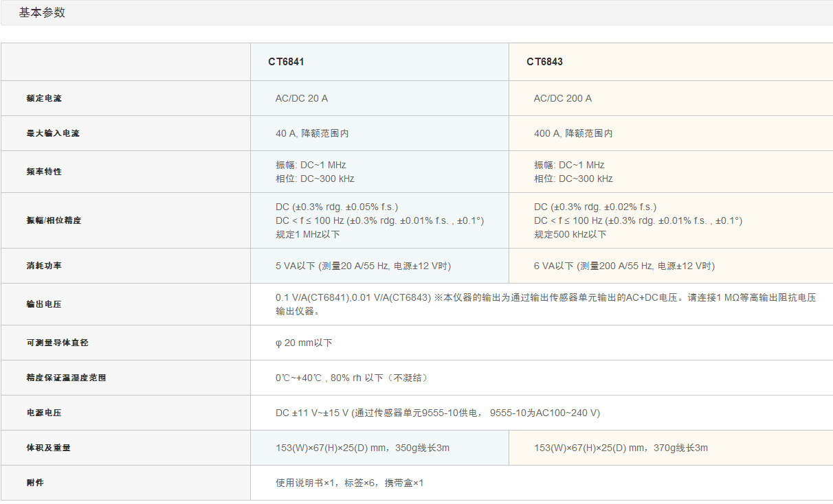Click the 消耗功率 row label
The image size is (833, 504).
click(44, 266)
